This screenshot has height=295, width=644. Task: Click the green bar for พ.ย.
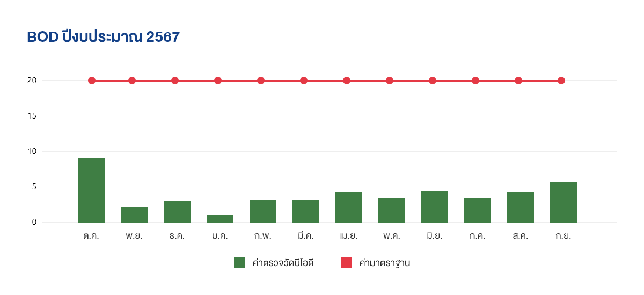coord(134,215)
